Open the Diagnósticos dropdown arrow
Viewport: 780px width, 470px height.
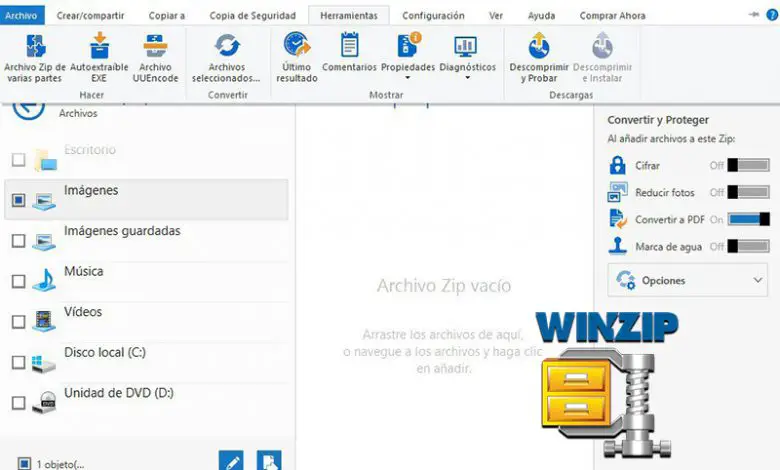pos(467,78)
